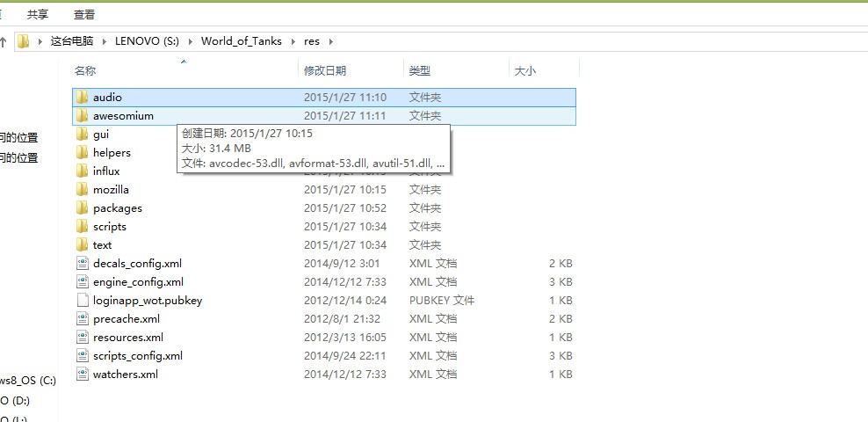Go up one folder level arrow
The height and width of the screenshot is (422, 868).
click(4, 41)
